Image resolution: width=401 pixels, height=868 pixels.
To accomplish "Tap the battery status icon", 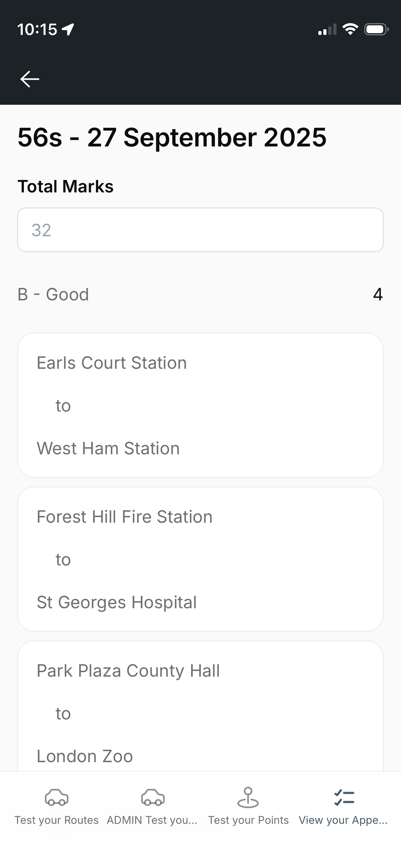I will (x=376, y=29).
